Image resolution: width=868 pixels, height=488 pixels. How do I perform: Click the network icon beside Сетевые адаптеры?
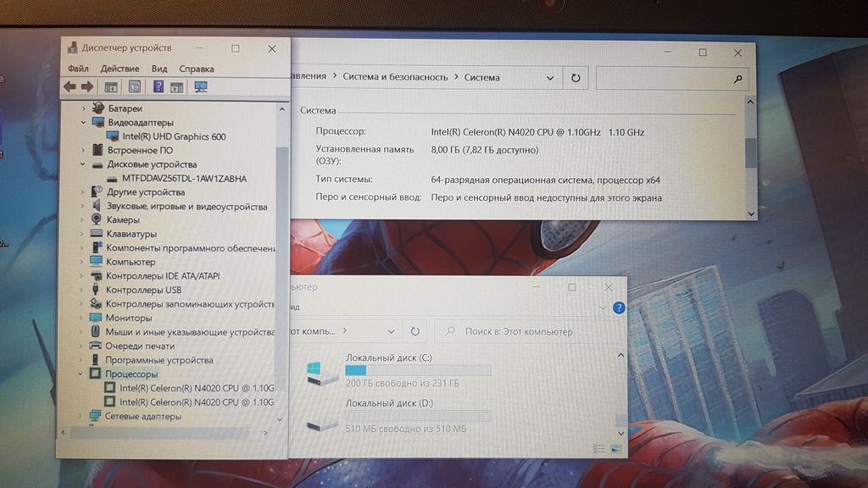tap(95, 415)
